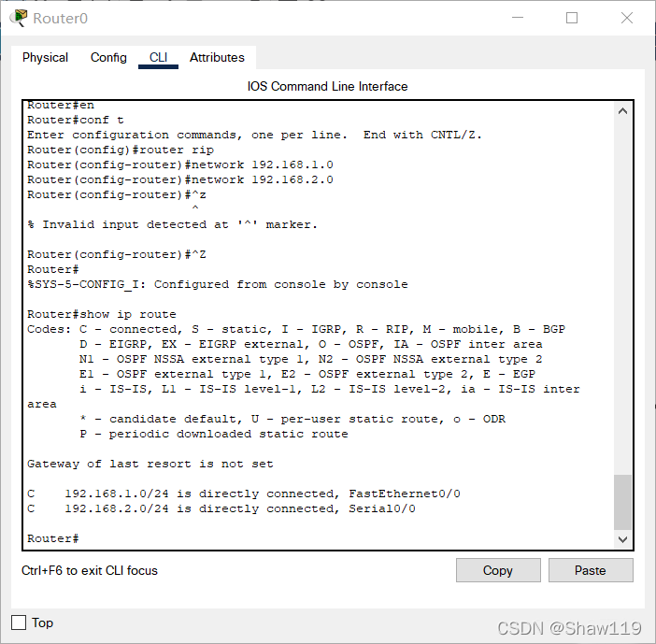Click the scroll down arrow of the CLI
This screenshot has height=644, width=656.
pyautogui.click(x=622, y=539)
